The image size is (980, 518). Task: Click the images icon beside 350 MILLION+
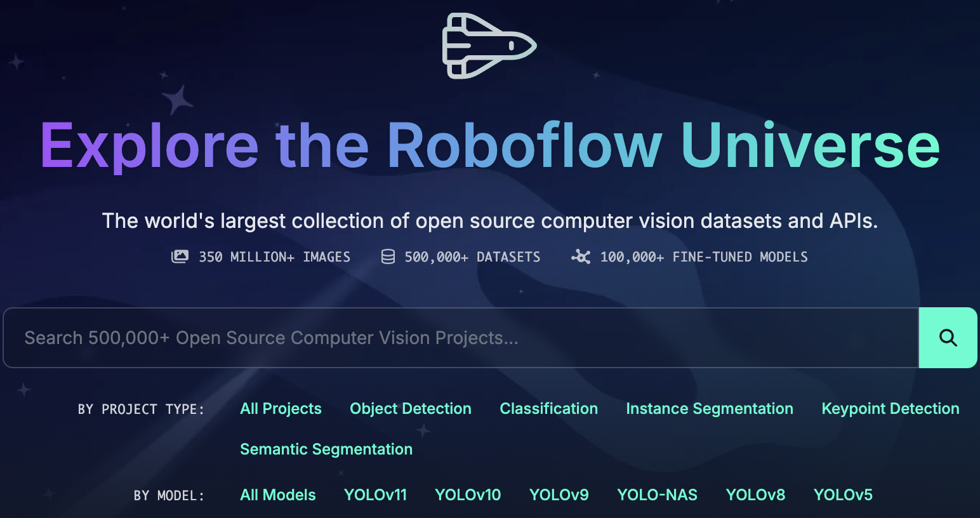[180, 256]
